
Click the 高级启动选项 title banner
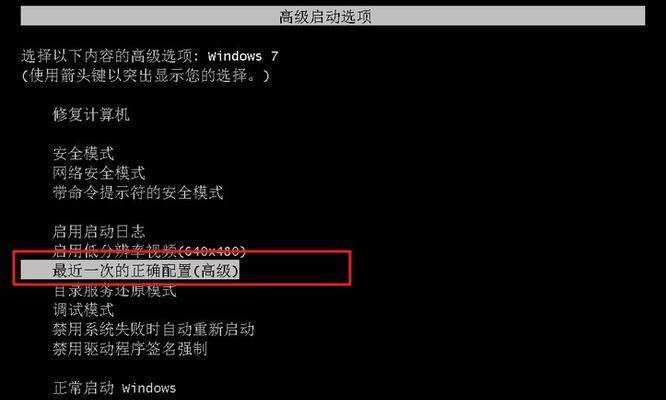tap(333, 17)
